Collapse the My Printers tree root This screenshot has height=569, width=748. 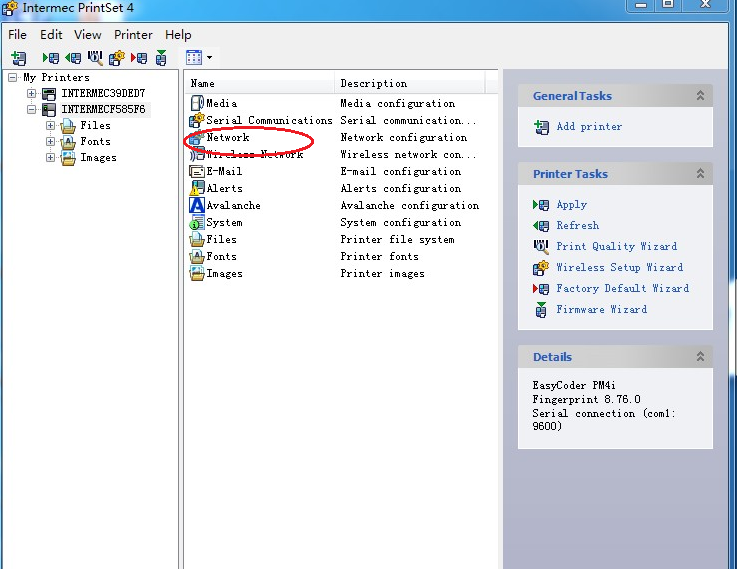pyautogui.click(x=13, y=77)
